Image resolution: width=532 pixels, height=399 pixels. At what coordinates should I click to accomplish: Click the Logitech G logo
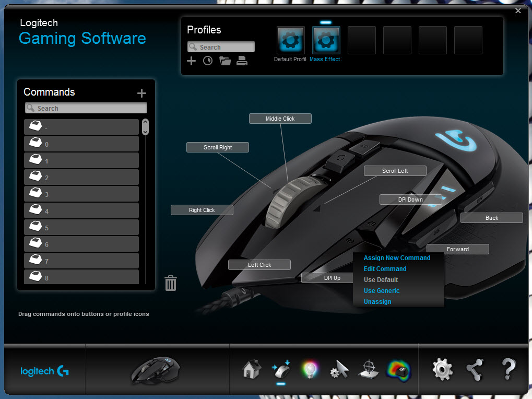click(x=44, y=371)
